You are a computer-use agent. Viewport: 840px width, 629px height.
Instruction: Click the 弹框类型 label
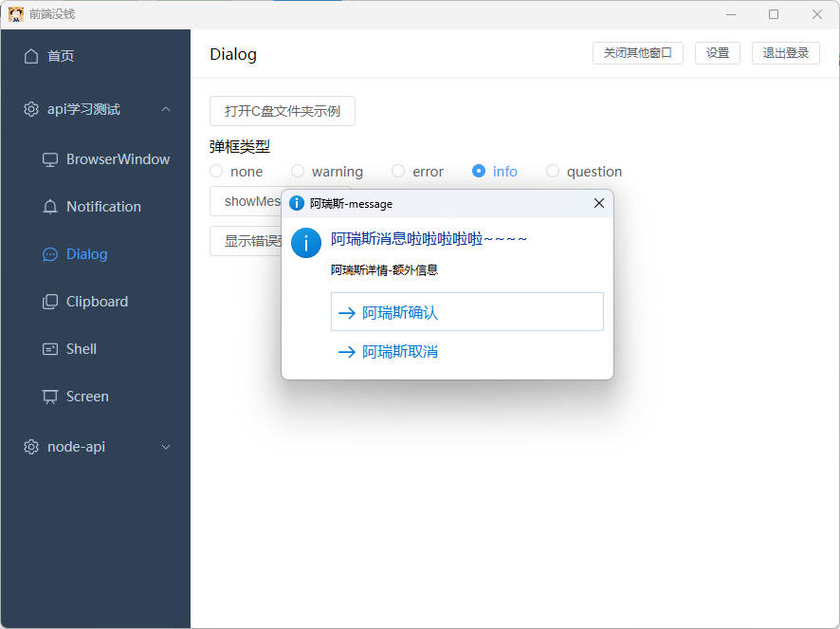240,146
